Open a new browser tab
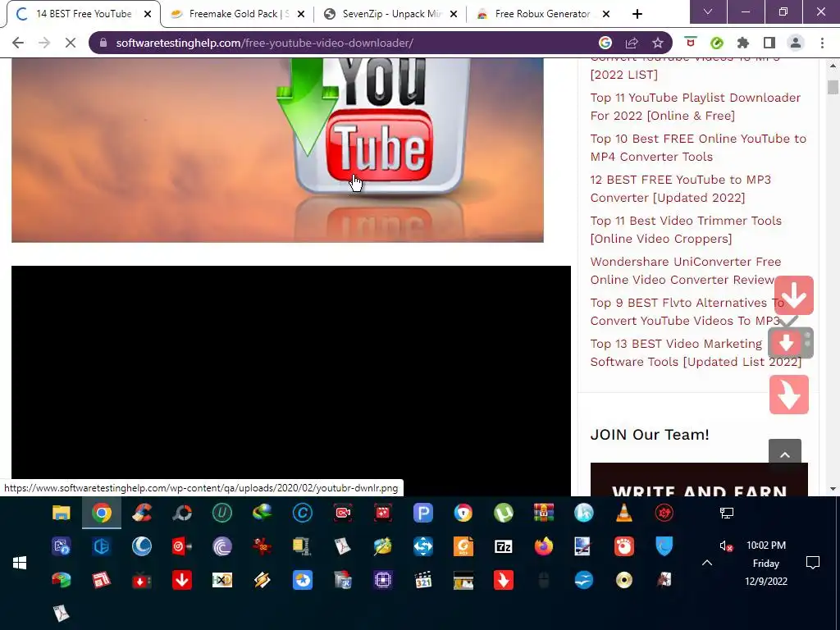 [x=637, y=14]
